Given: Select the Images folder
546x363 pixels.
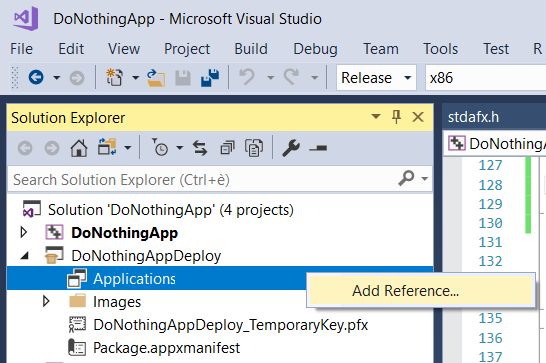Looking at the screenshot, I should point(117,302).
